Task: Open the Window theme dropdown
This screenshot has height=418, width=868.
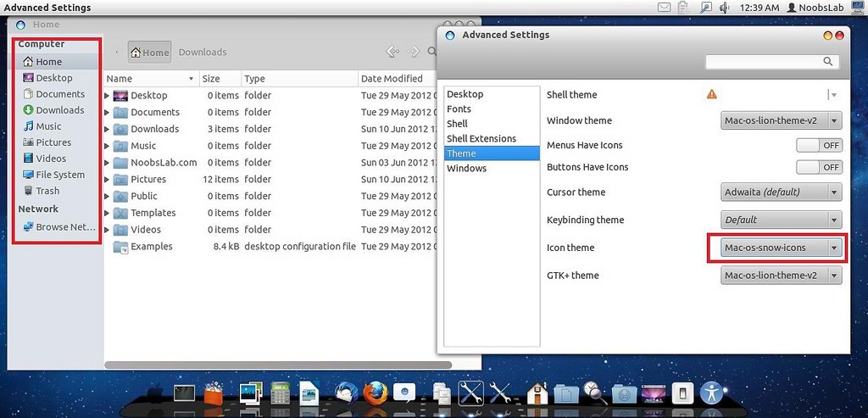Action: pyautogui.click(x=781, y=120)
